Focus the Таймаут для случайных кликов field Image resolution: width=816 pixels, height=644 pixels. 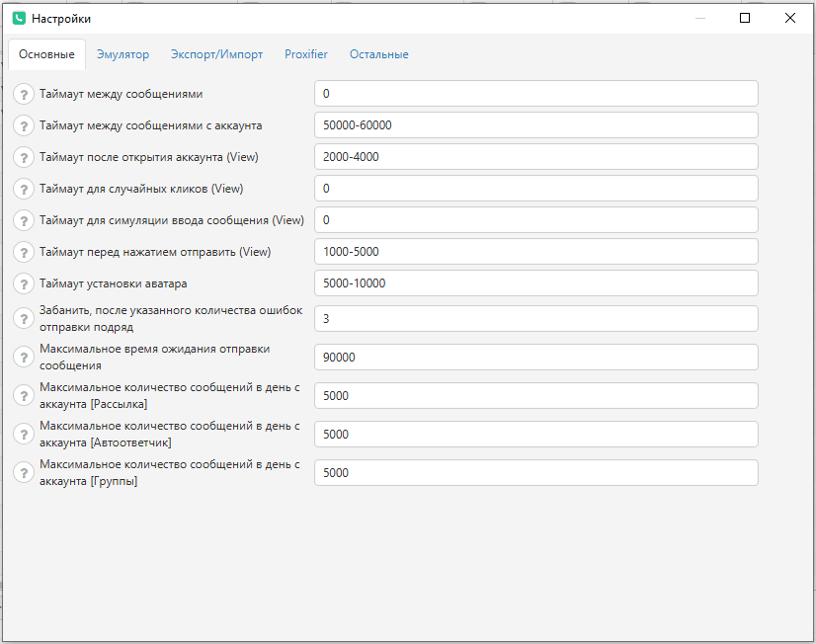pos(536,189)
